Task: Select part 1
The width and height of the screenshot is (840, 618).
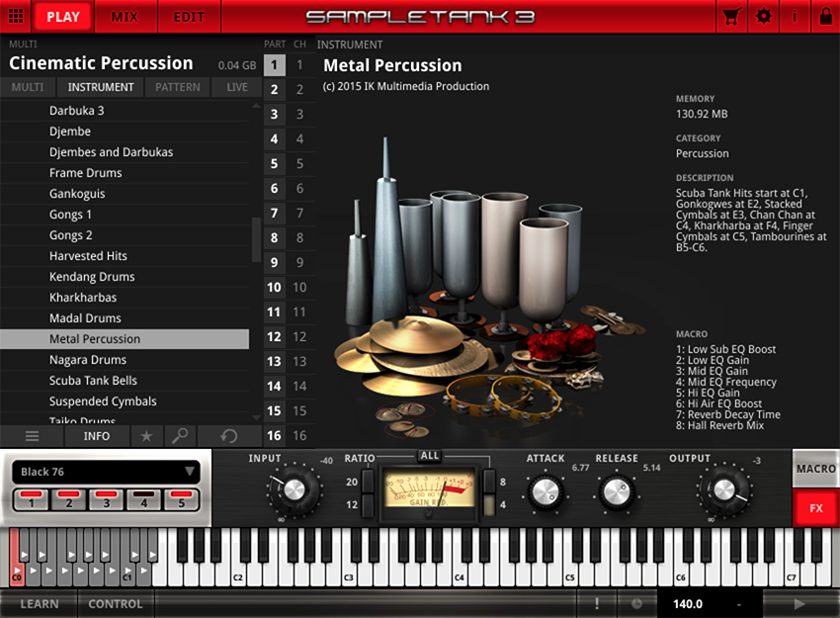Action: pos(275,65)
